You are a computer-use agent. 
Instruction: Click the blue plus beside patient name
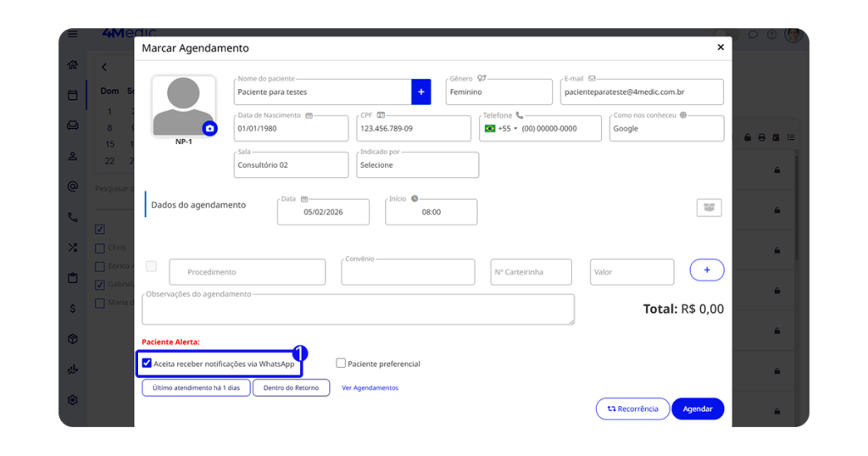click(x=421, y=92)
